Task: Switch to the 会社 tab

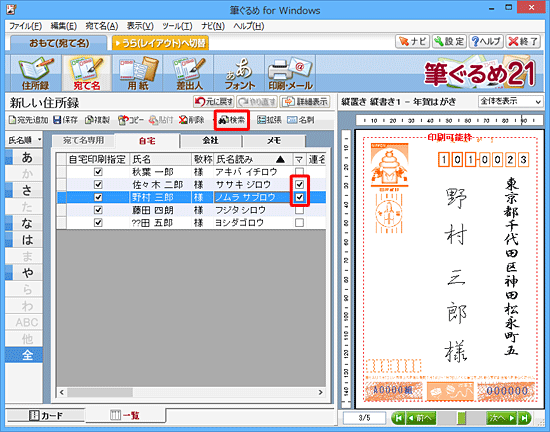Action: pyautogui.click(x=210, y=140)
